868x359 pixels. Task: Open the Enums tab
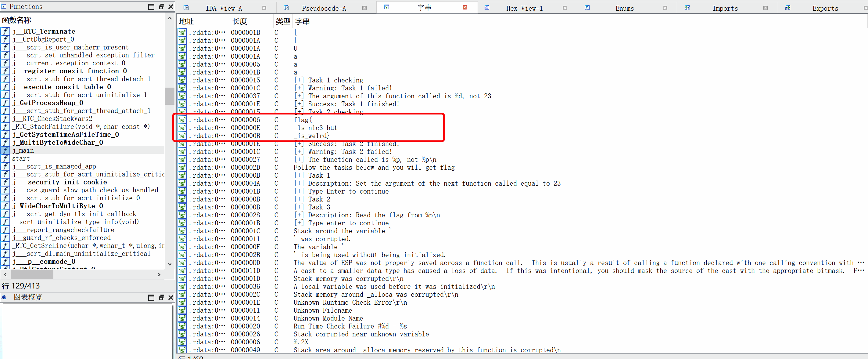pos(624,8)
